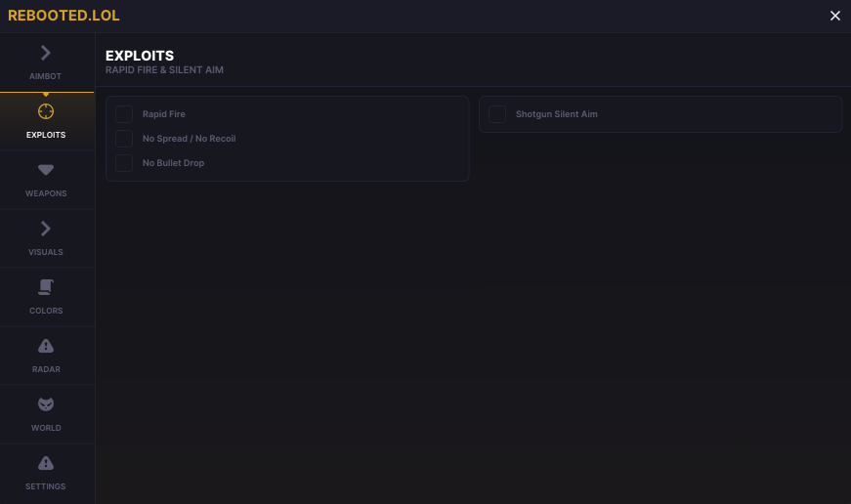Screen dimensions: 851x504
Task: Open the Weapons diamond icon
Action: tap(46, 170)
